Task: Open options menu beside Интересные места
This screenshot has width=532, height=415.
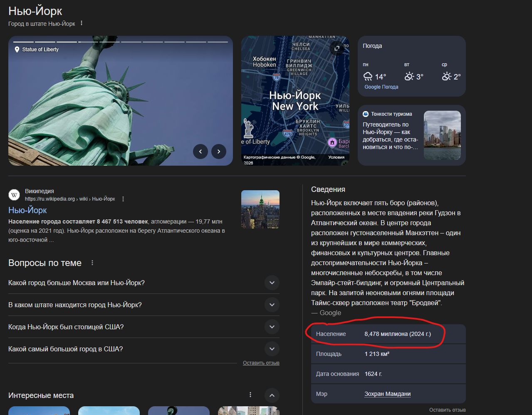Action: (x=250, y=395)
